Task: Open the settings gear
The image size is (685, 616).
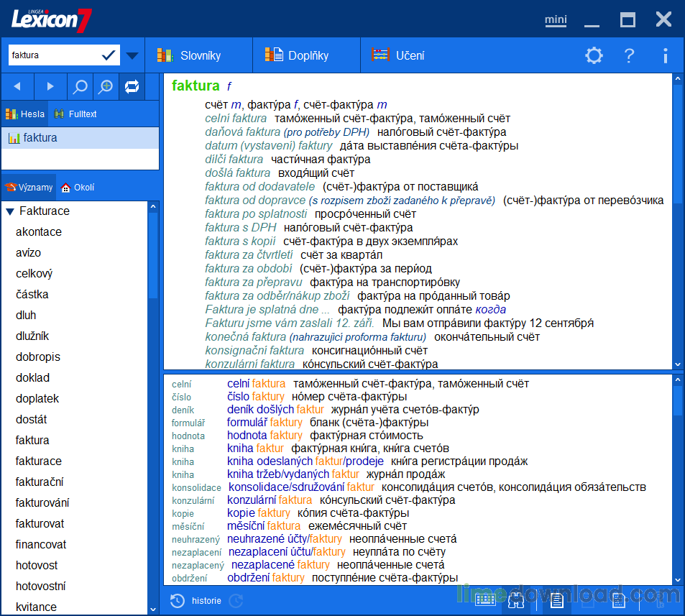Action: point(594,55)
